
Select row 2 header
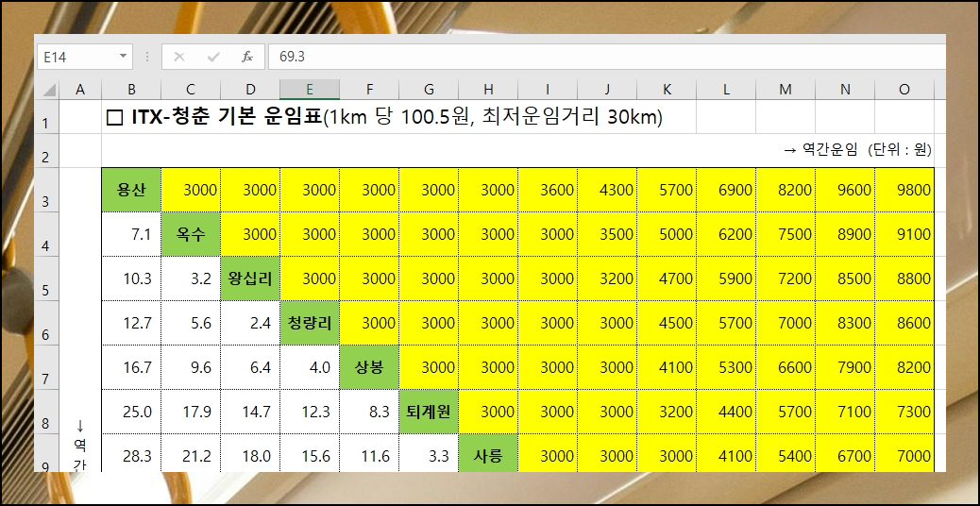[45, 150]
